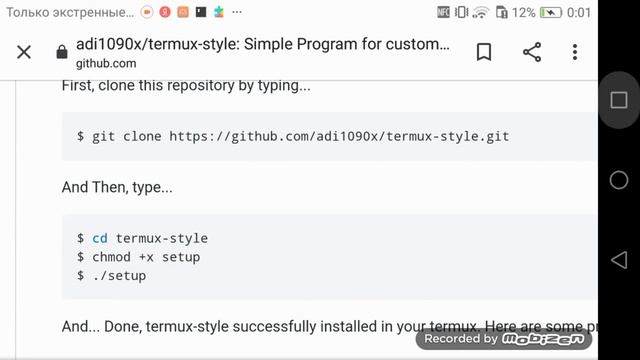Screen dimensions: 640x360
Task: Select the git clone command line
Action: (x=293, y=136)
